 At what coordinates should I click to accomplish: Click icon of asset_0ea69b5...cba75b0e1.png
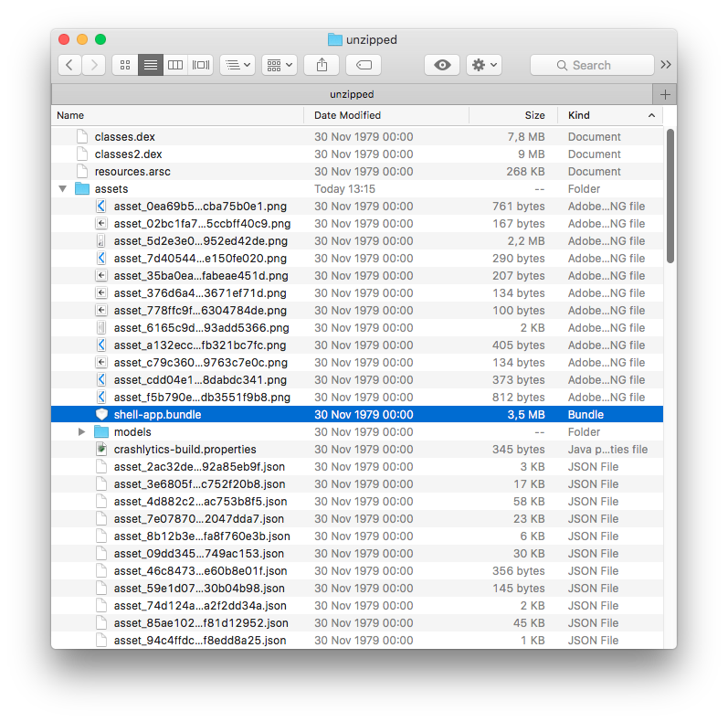pos(101,206)
